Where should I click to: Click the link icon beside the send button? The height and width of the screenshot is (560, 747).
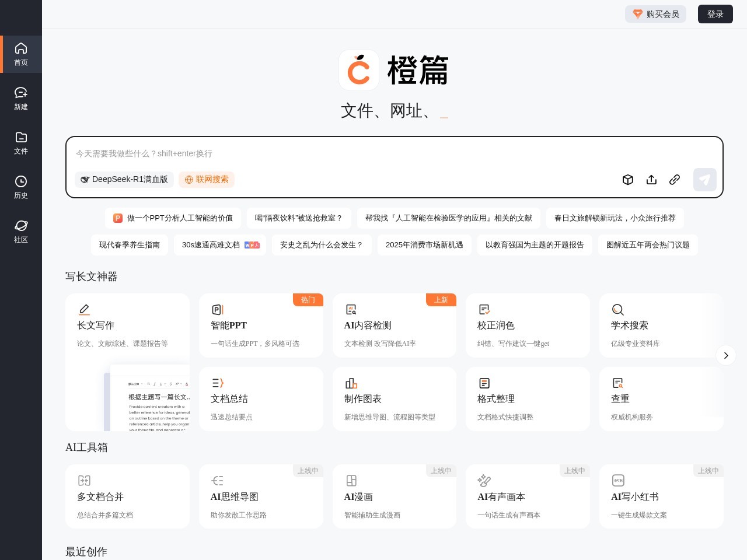675,180
